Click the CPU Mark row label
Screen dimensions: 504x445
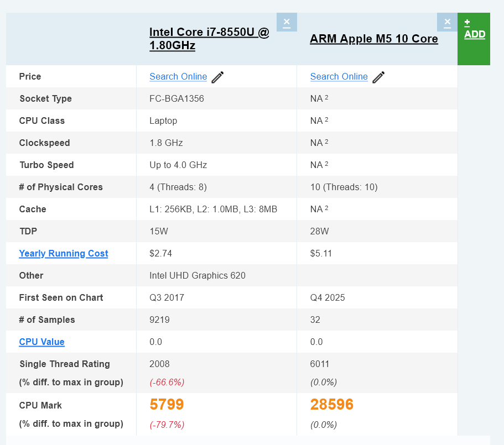pyautogui.click(x=40, y=405)
